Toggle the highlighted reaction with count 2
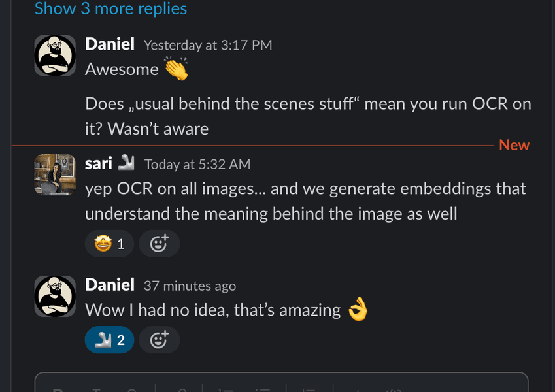Image resolution: width=555 pixels, height=392 pixels. pyautogui.click(x=110, y=340)
